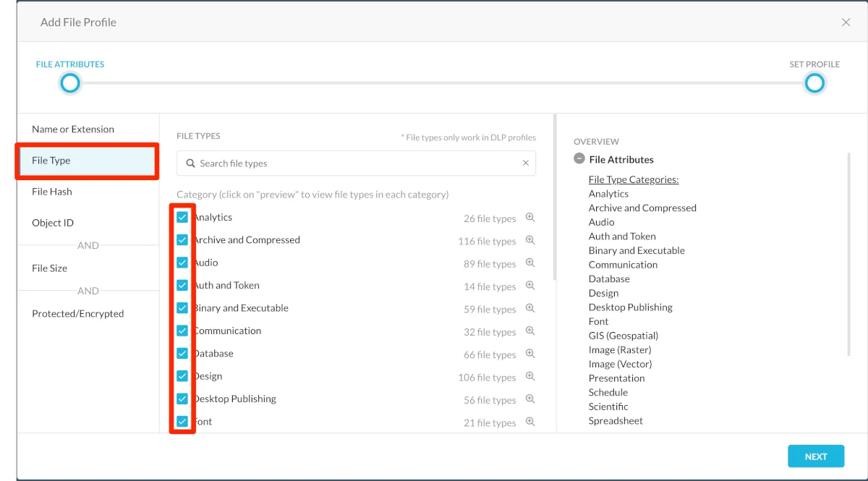Preview the Auth and Token category

(x=530, y=286)
